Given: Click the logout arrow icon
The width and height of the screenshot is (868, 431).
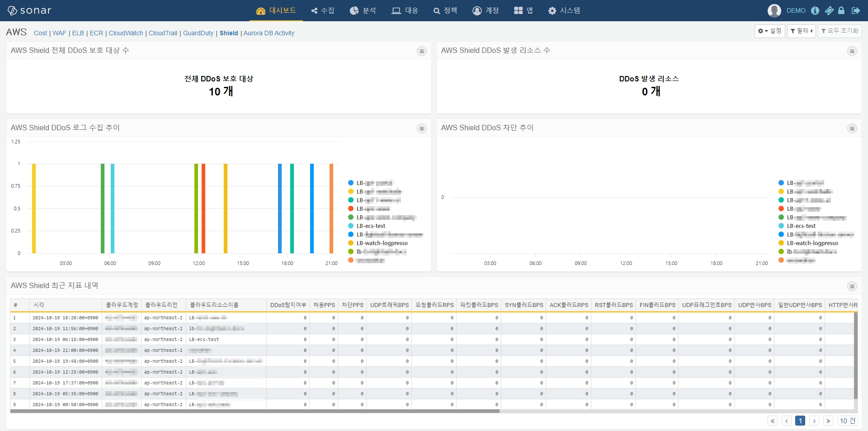Looking at the screenshot, I should tap(855, 10).
